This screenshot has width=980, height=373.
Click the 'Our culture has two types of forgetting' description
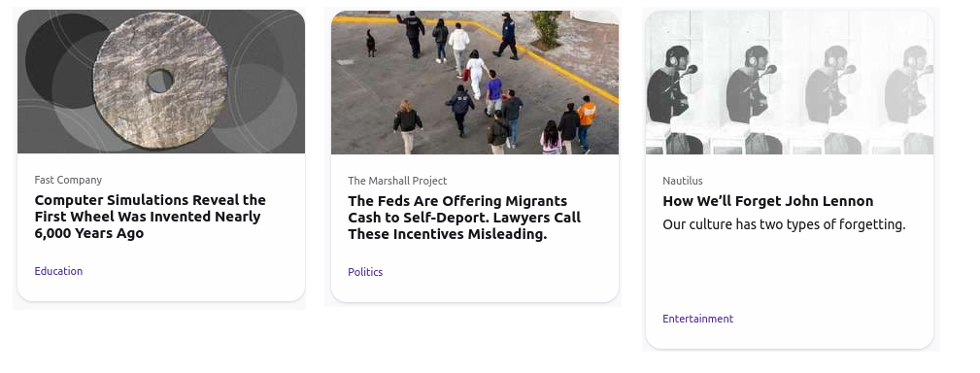point(784,224)
